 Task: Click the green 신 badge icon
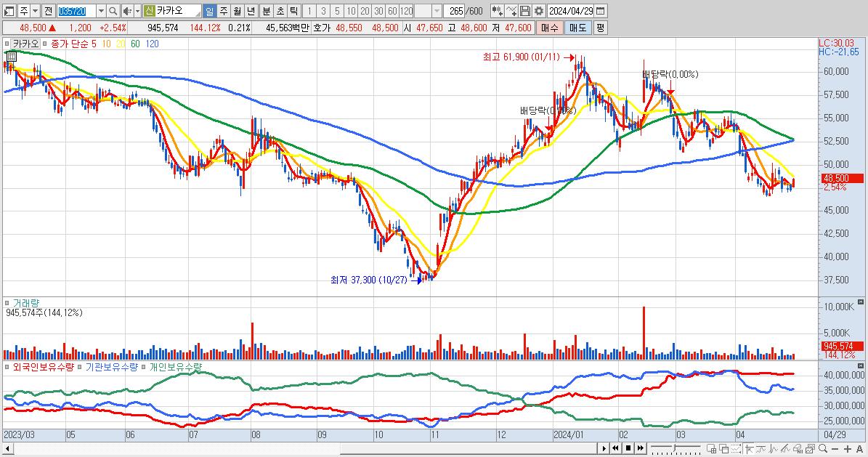pos(149,11)
